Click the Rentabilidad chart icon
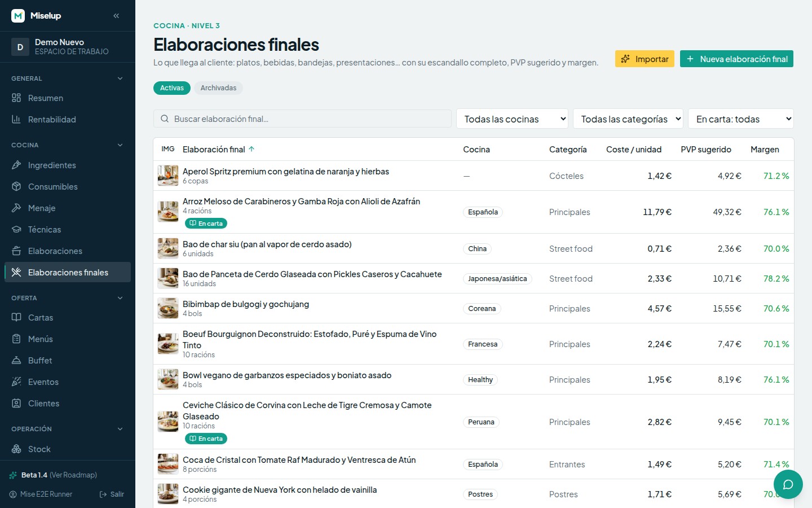This screenshot has width=812, height=508. pos(16,119)
